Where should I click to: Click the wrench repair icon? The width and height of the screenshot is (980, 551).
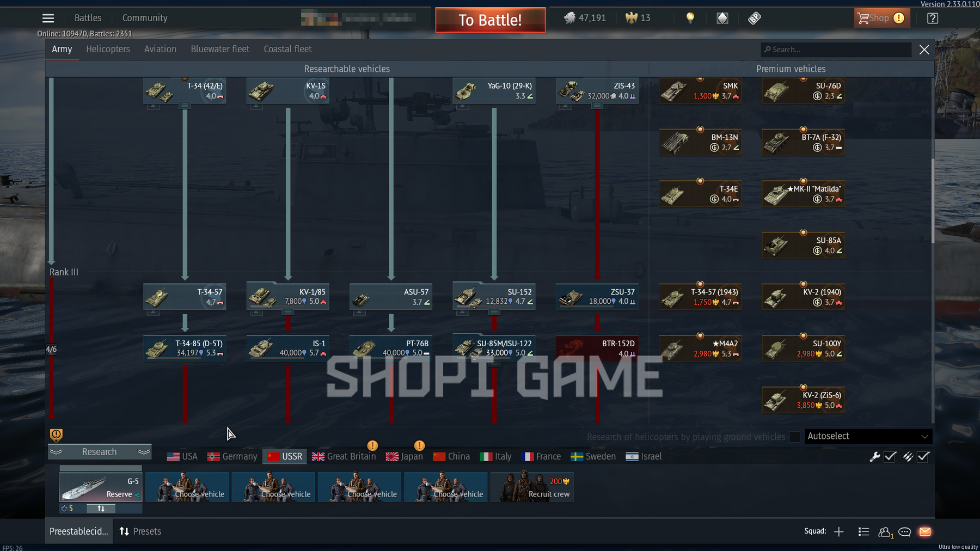click(875, 457)
